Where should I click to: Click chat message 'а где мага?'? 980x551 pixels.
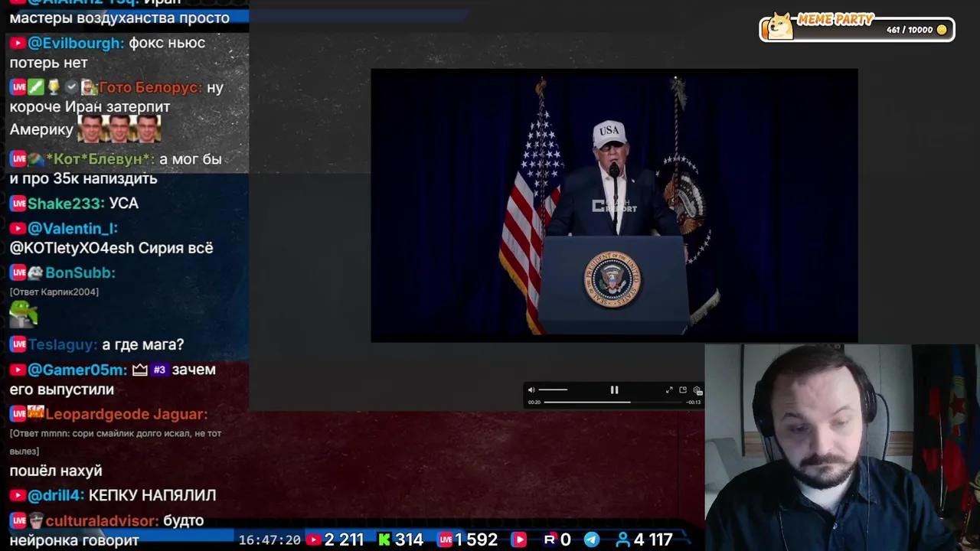click(x=143, y=345)
